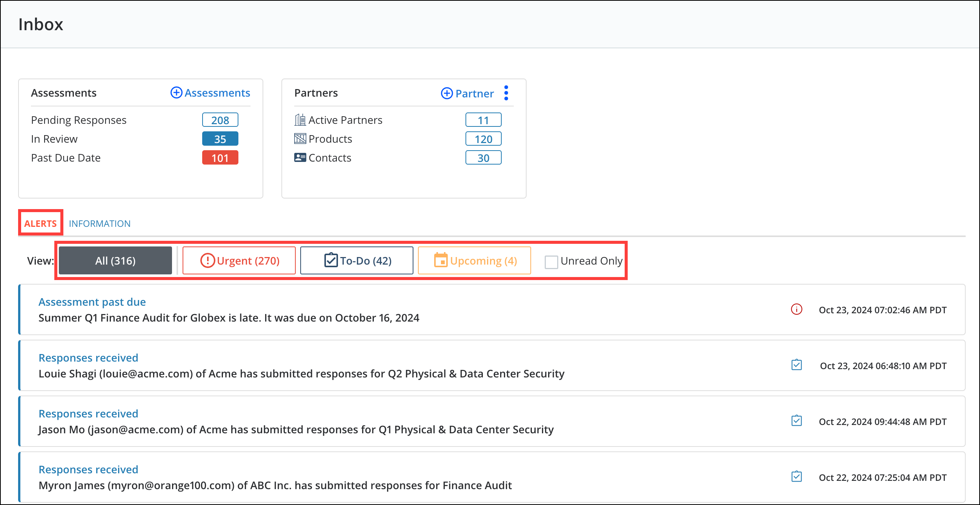Click the Past Due Date 101 counter
This screenshot has height=505, width=980.
point(220,157)
